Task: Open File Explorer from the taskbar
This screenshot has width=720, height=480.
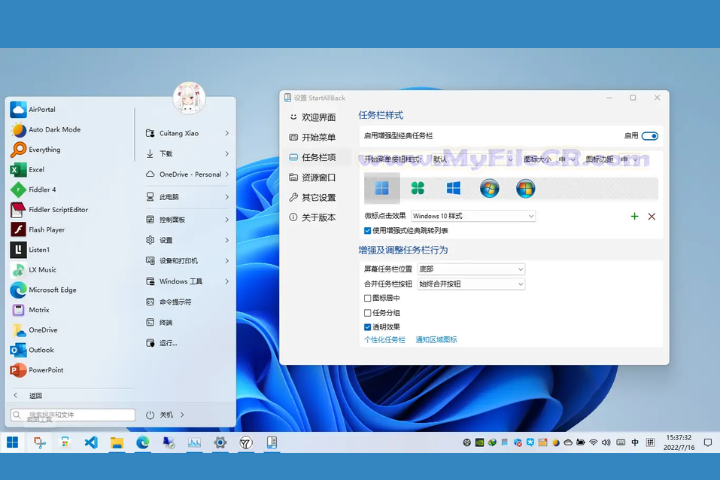Action: click(117, 442)
